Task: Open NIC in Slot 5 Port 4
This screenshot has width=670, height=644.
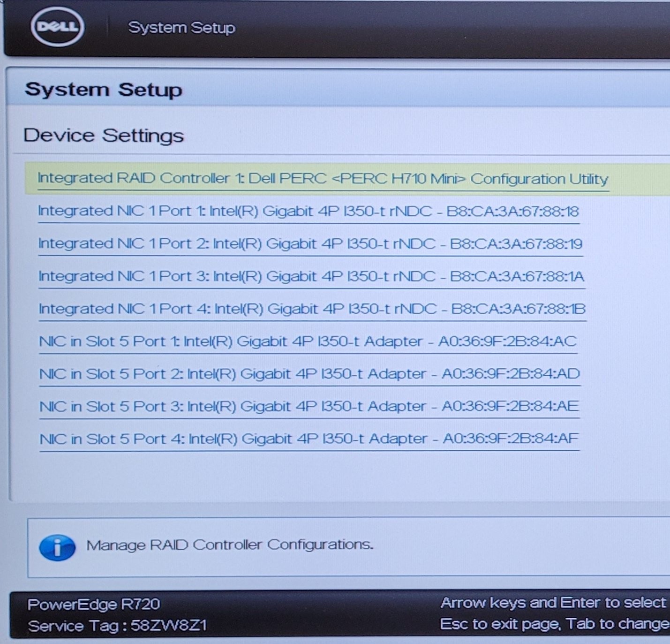Action: [309, 439]
